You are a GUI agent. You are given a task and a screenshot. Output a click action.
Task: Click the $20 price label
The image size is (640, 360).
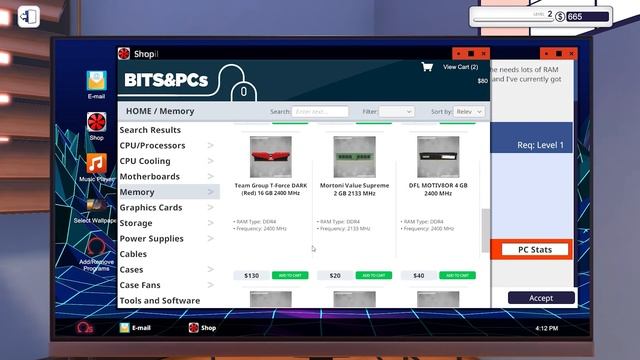pos(335,276)
